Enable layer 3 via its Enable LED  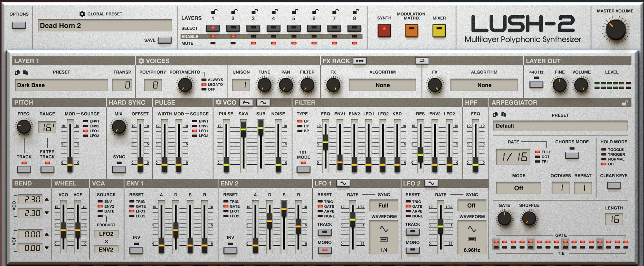pos(253,36)
